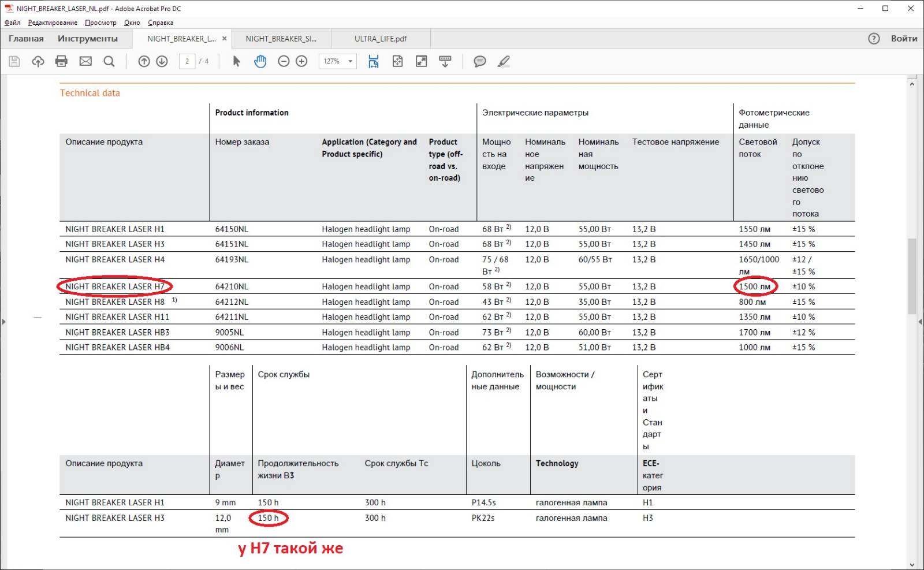Image resolution: width=924 pixels, height=570 pixels.
Task: Click the page number input field
Action: [187, 61]
